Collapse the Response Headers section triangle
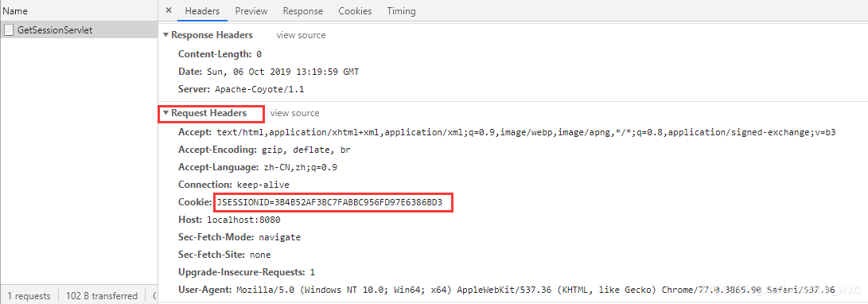868x304 pixels. point(165,35)
